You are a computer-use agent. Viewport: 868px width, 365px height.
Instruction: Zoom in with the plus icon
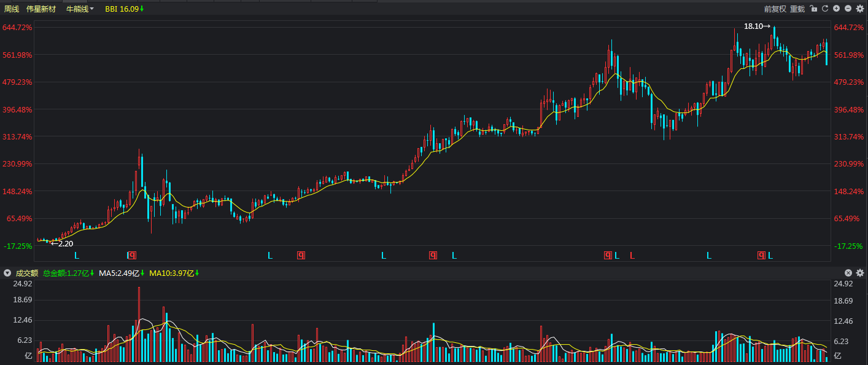coord(836,9)
